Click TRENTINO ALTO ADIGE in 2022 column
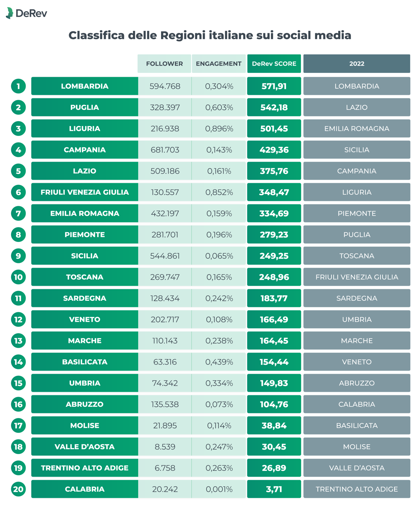Viewport: 420px width, 508px height. coord(357,489)
